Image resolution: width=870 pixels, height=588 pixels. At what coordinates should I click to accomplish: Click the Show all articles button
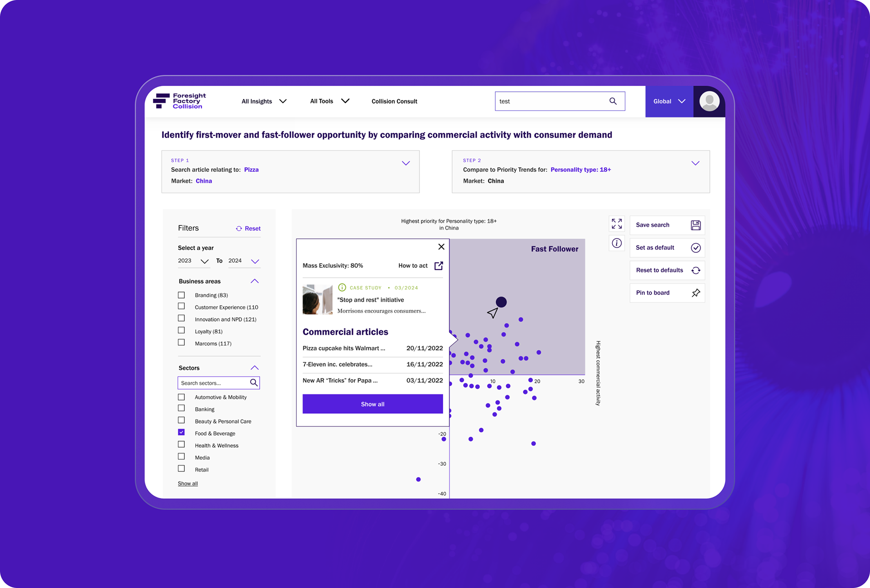tap(373, 404)
